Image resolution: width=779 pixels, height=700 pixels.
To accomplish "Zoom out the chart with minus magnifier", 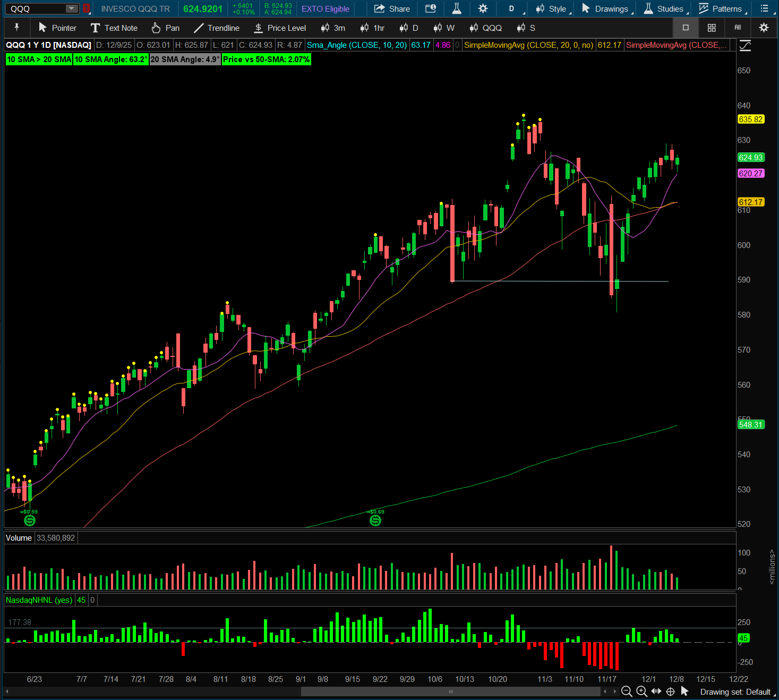I will [627, 692].
